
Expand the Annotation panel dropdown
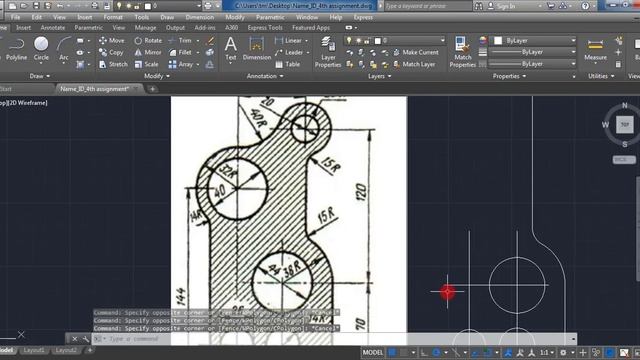[265, 76]
